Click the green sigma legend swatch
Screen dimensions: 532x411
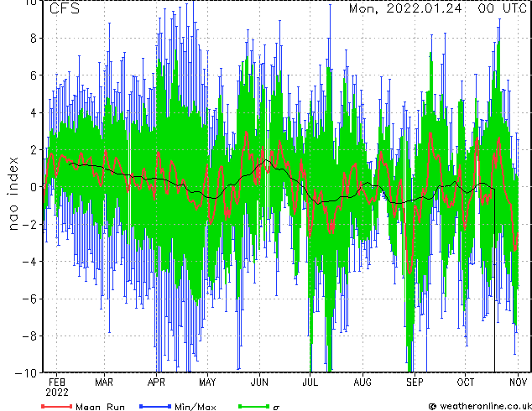tap(253, 406)
